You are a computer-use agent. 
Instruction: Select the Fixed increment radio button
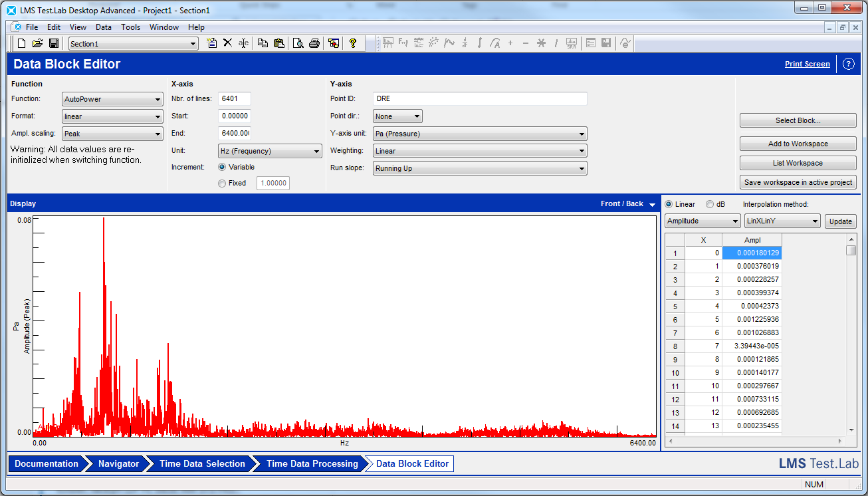[x=222, y=184]
